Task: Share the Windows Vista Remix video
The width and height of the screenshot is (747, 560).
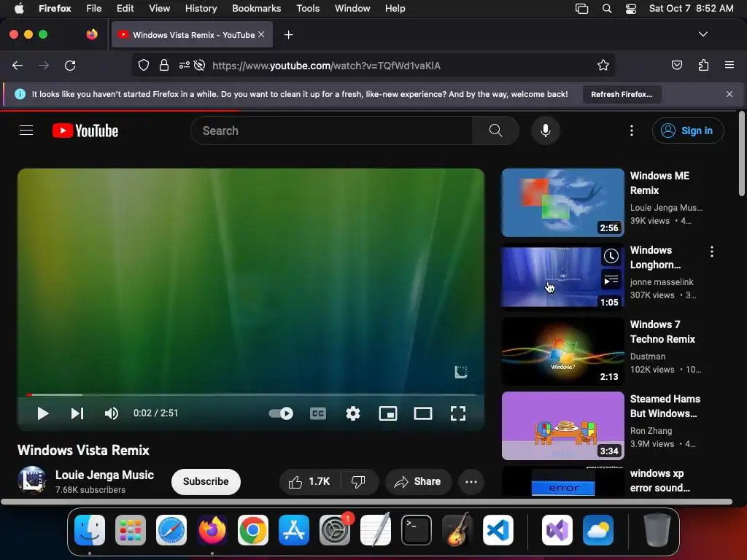Action: click(x=418, y=481)
